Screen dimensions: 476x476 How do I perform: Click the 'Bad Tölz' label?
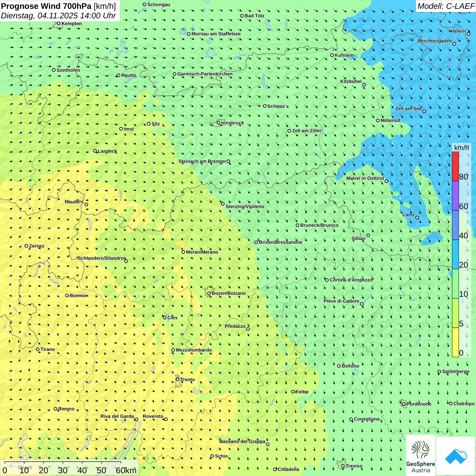[254, 16]
